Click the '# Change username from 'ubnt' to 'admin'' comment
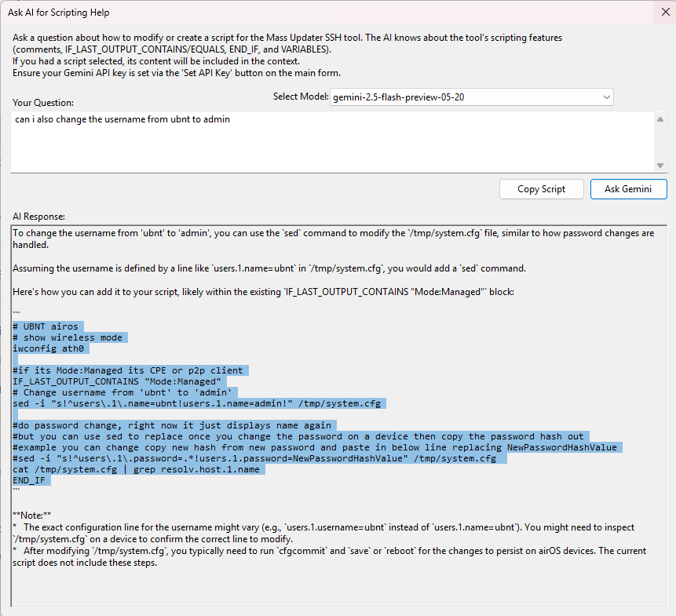This screenshot has height=616, width=676. (122, 392)
